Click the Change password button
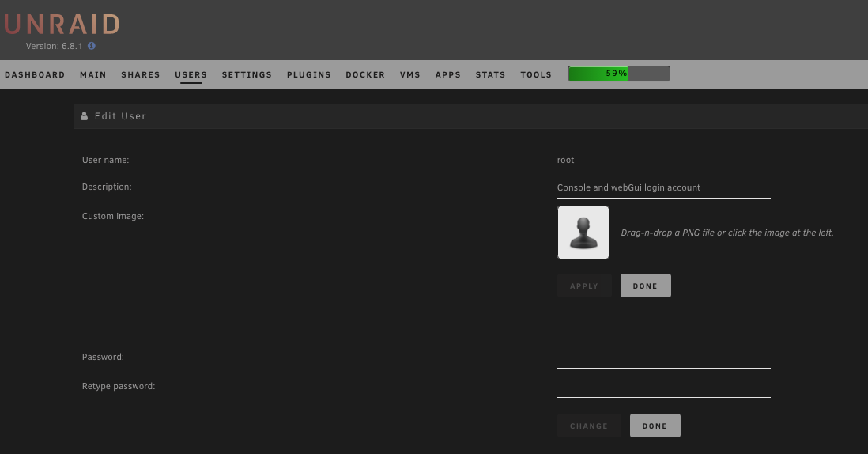The height and width of the screenshot is (454, 868). 589,426
